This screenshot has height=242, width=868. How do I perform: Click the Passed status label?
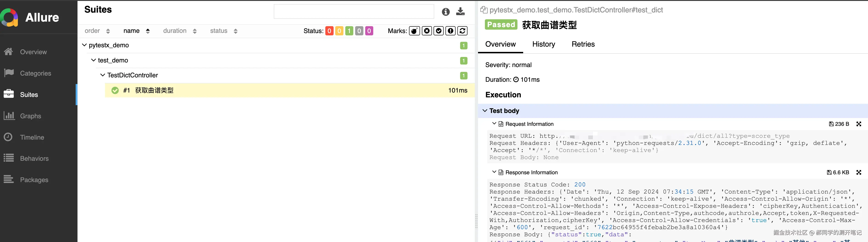(x=501, y=25)
